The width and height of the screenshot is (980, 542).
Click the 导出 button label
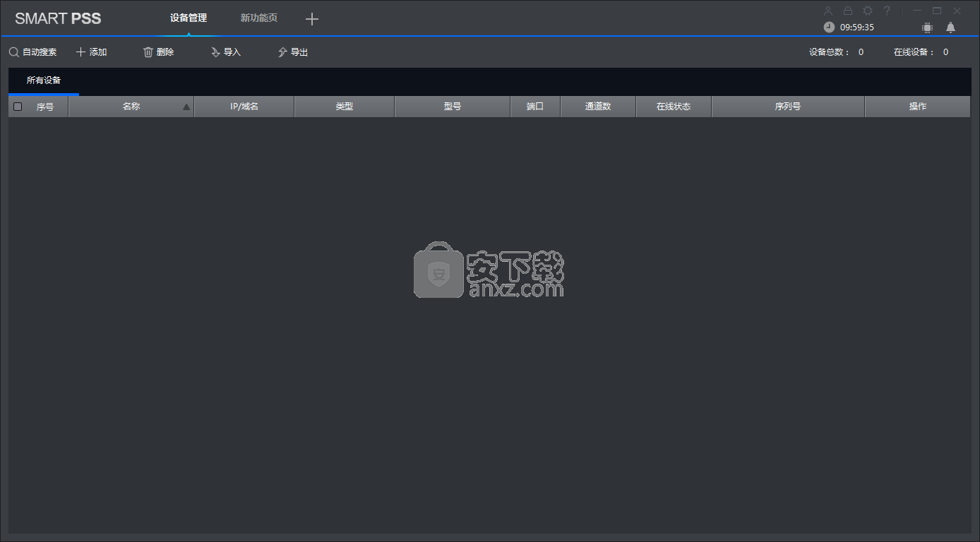[x=299, y=52]
